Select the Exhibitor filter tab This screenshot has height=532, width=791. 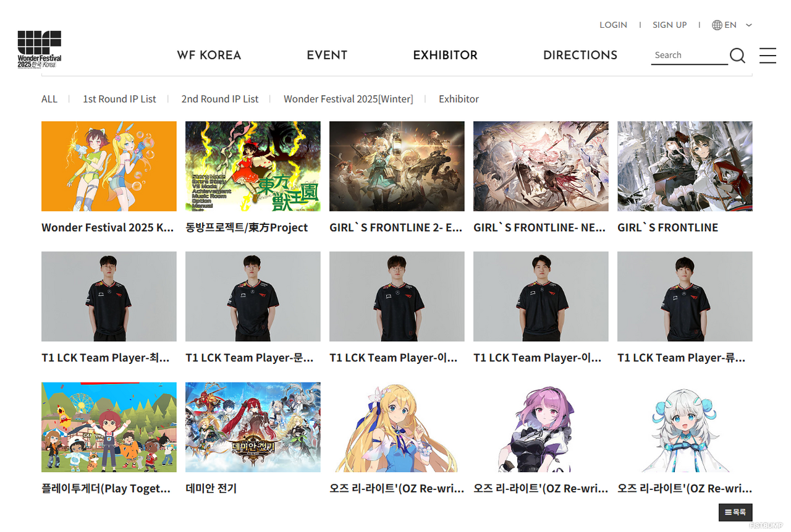tap(459, 99)
